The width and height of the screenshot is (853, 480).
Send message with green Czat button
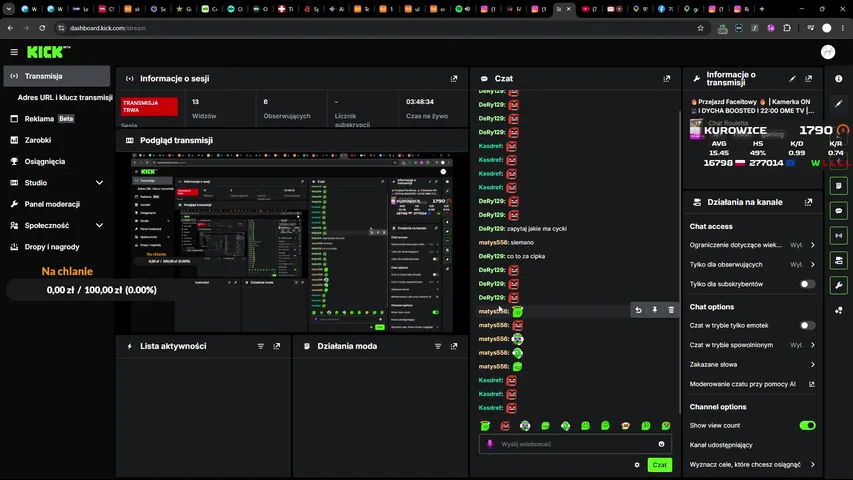659,465
